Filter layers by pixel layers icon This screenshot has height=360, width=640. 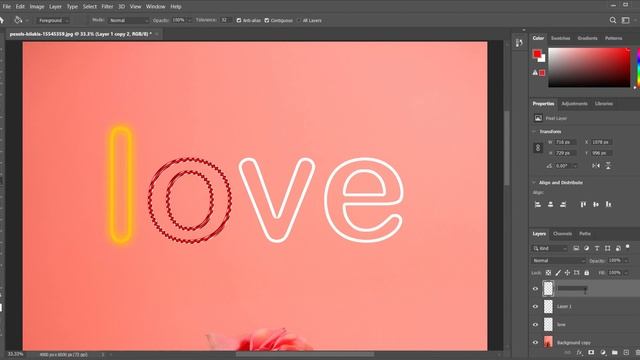576,248
